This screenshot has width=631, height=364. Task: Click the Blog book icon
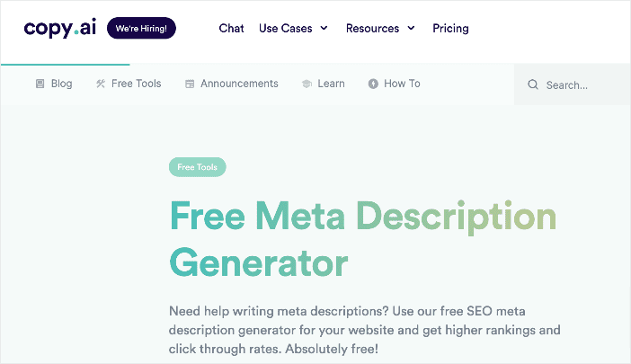40,84
